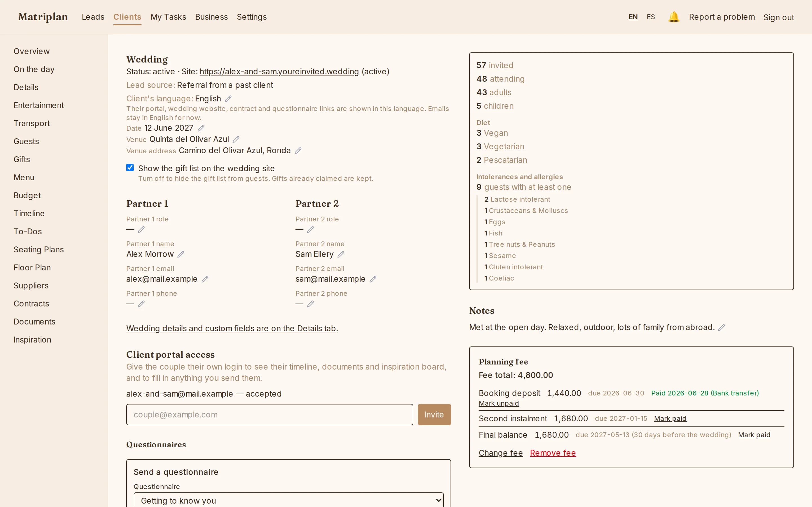Image resolution: width=812 pixels, height=507 pixels.
Task: Select EN language option
Action: pos(633,17)
